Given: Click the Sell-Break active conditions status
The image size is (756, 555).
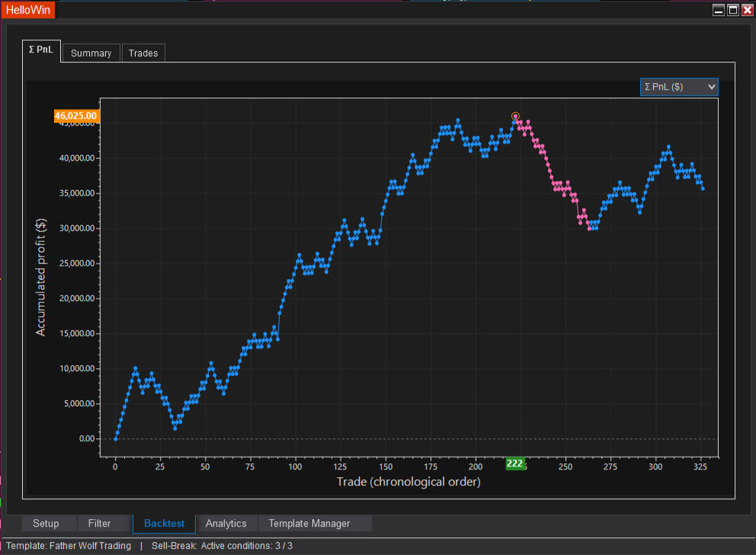Looking at the screenshot, I should click(222, 546).
